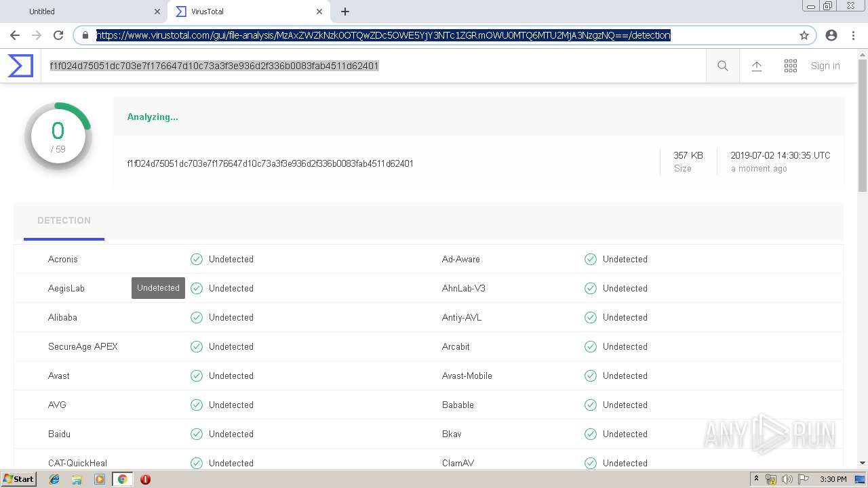Image resolution: width=868 pixels, height=488 pixels.
Task: Open Internet Explorer from the taskbar
Action: [x=54, y=479]
